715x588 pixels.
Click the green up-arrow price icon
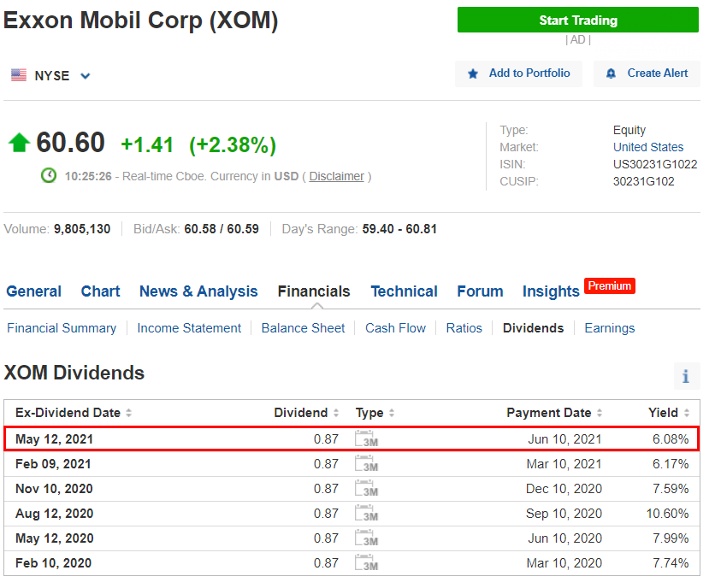tap(19, 142)
